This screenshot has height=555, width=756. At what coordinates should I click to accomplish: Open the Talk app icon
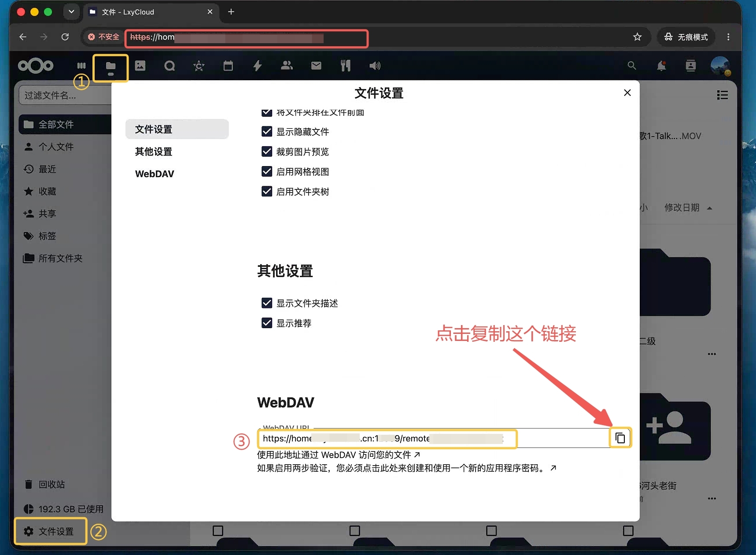(x=170, y=66)
